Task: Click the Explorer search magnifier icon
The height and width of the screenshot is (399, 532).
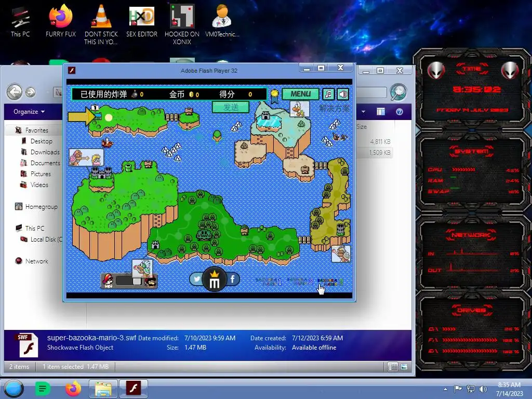Action: (398, 92)
